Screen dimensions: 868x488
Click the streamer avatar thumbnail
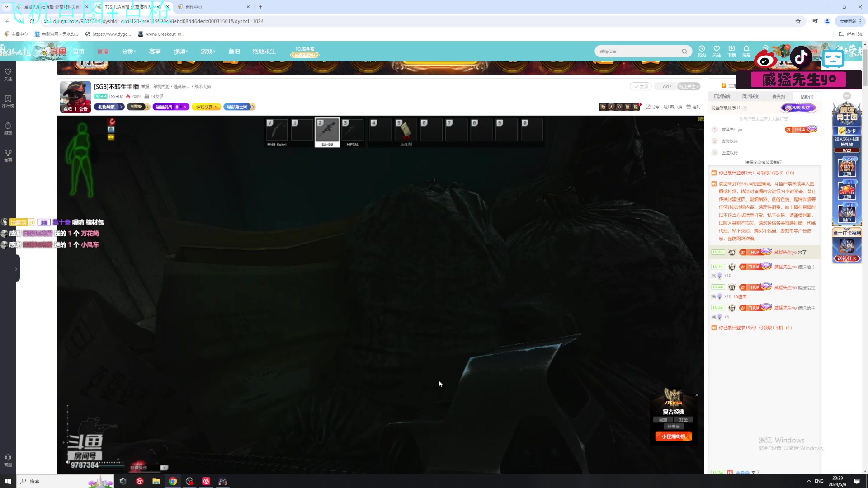(x=75, y=97)
